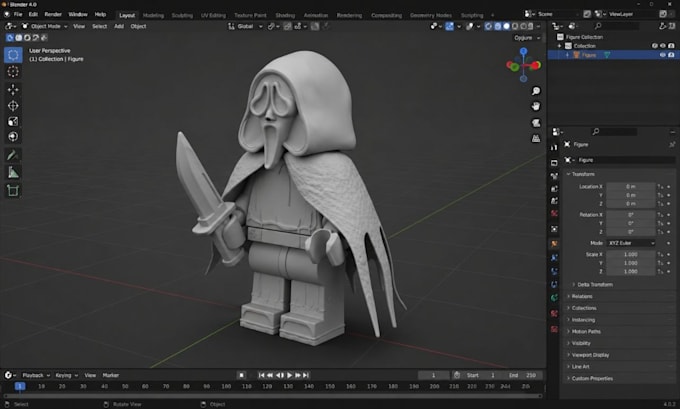Viewport: 680px width, 409px height.
Task: Open the orange Object properties tab
Action: [554, 244]
